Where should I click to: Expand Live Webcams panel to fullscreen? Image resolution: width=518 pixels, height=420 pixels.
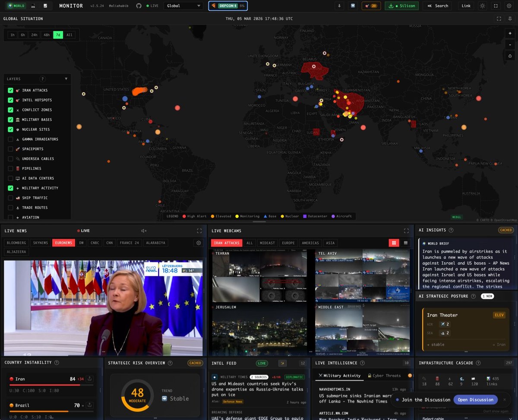tap(406, 231)
